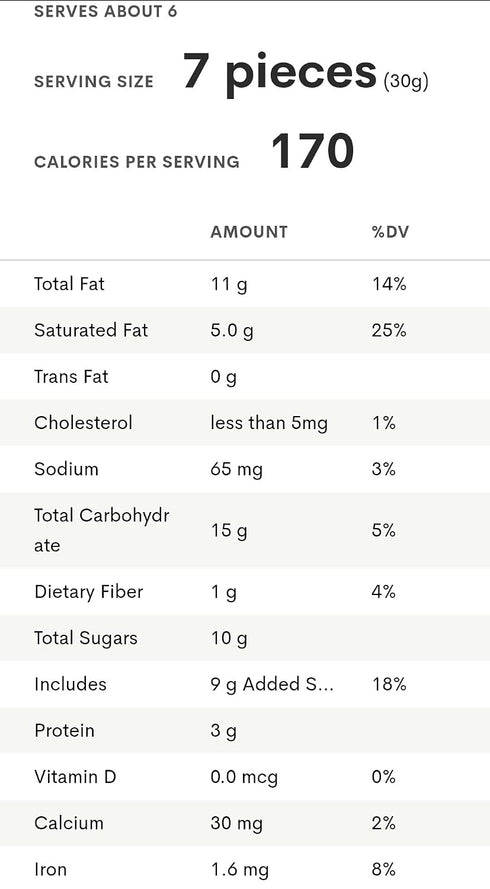Click the %DV column header
Image resolution: width=490 pixels, height=889 pixels.
coord(390,232)
